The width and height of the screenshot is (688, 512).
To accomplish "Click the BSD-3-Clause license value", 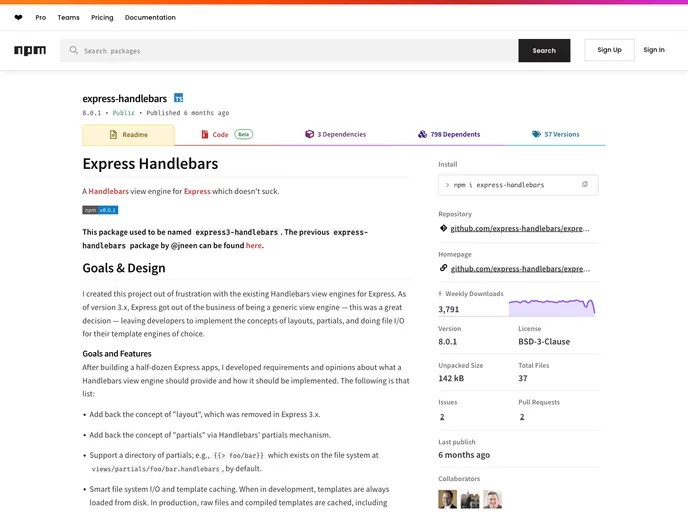I will pos(544,341).
